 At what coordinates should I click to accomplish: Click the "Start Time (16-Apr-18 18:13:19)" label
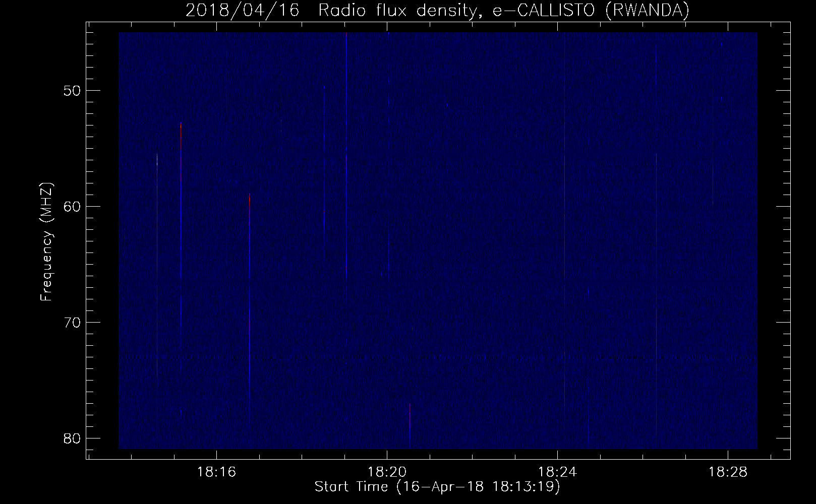click(437, 487)
